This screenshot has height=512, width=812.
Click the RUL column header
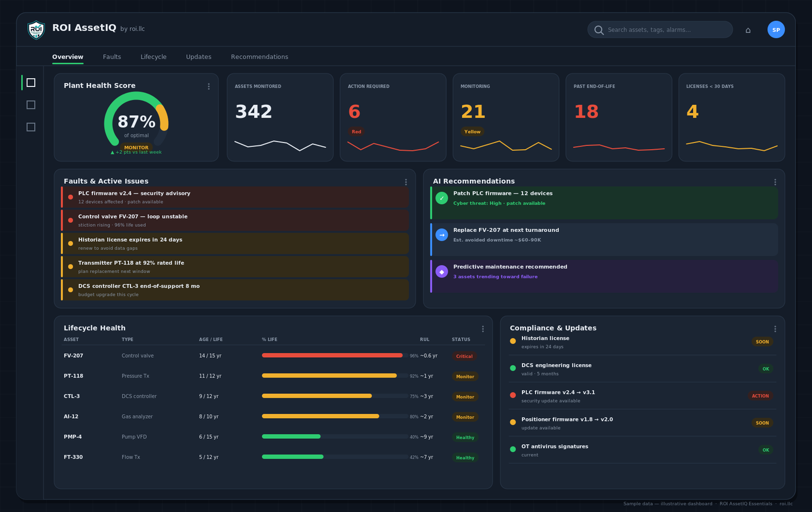(425, 339)
